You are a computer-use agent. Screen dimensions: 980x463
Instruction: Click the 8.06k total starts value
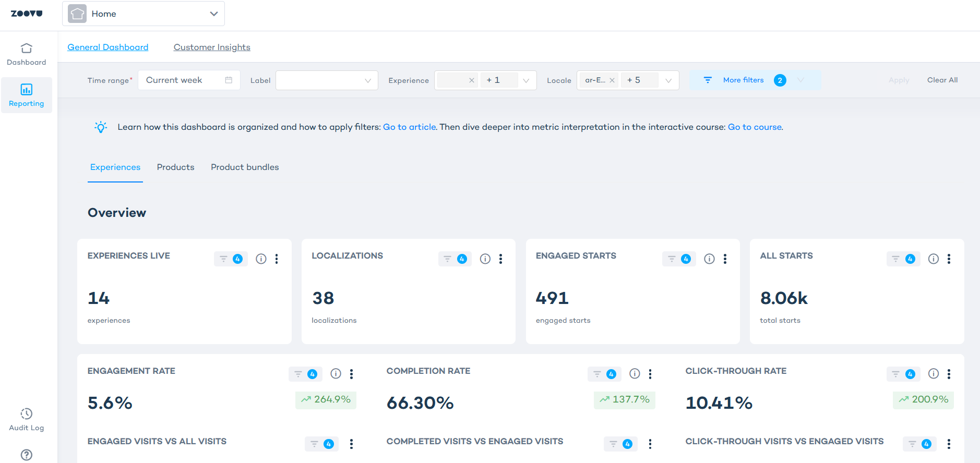(x=784, y=298)
